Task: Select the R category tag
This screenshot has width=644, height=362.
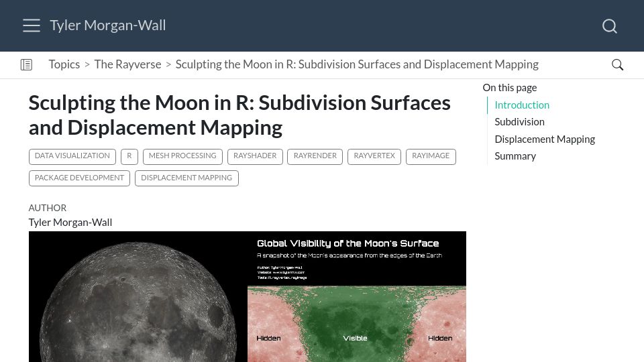Action: pos(129,156)
